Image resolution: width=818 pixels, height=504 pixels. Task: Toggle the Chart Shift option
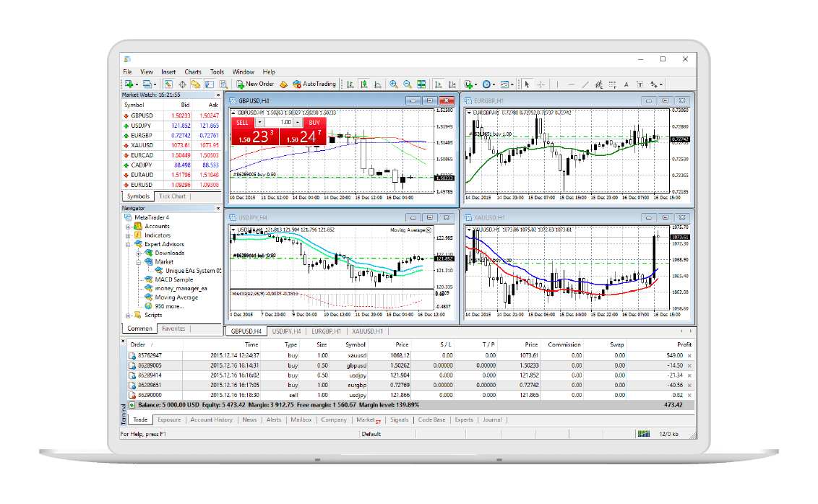tap(452, 84)
